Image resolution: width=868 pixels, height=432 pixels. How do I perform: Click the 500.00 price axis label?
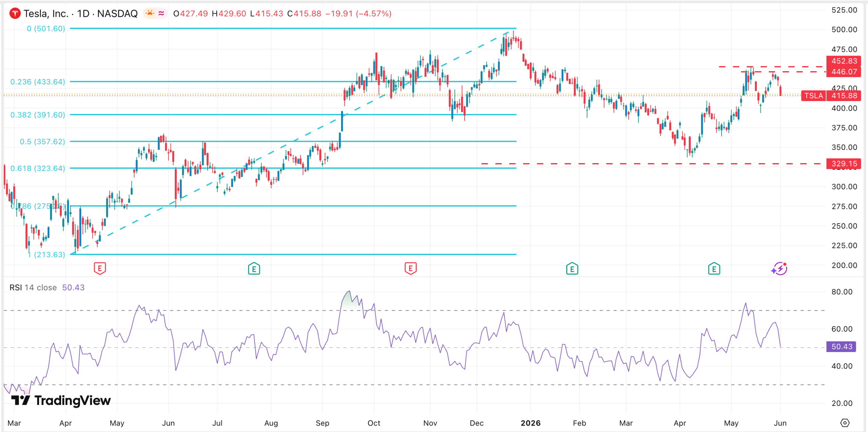click(x=844, y=30)
